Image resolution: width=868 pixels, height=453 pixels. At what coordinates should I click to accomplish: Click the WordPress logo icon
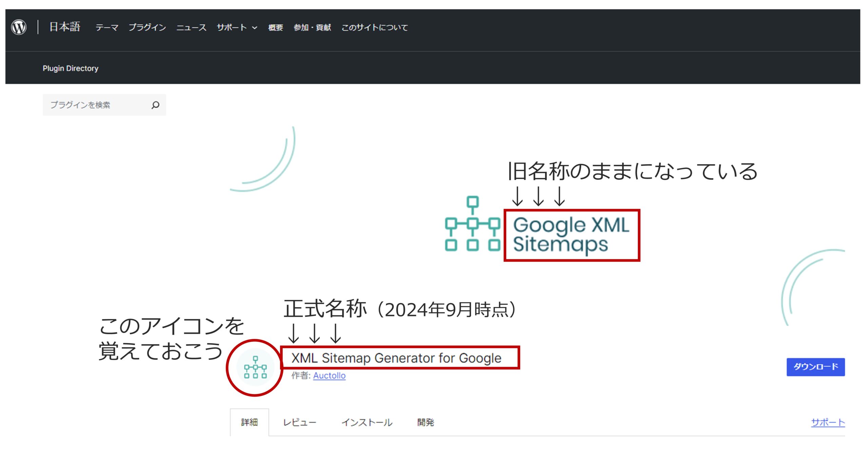click(x=19, y=27)
